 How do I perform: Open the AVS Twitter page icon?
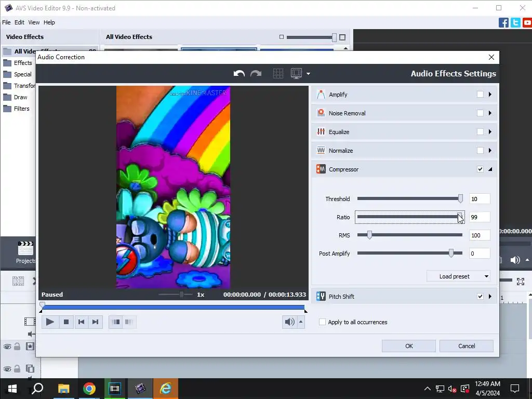515,23
